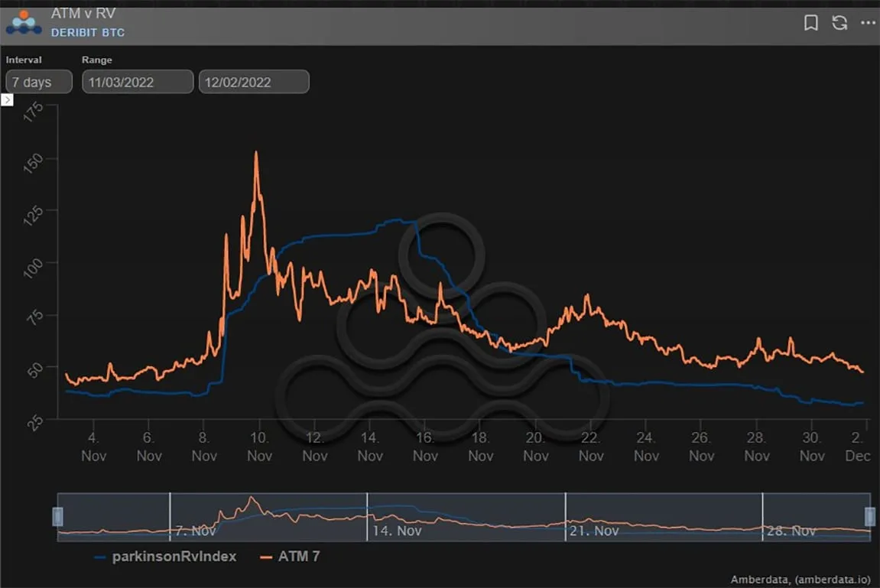Click 28. Nov marker in navigator
This screenshot has width=880, height=588.
pos(791,531)
